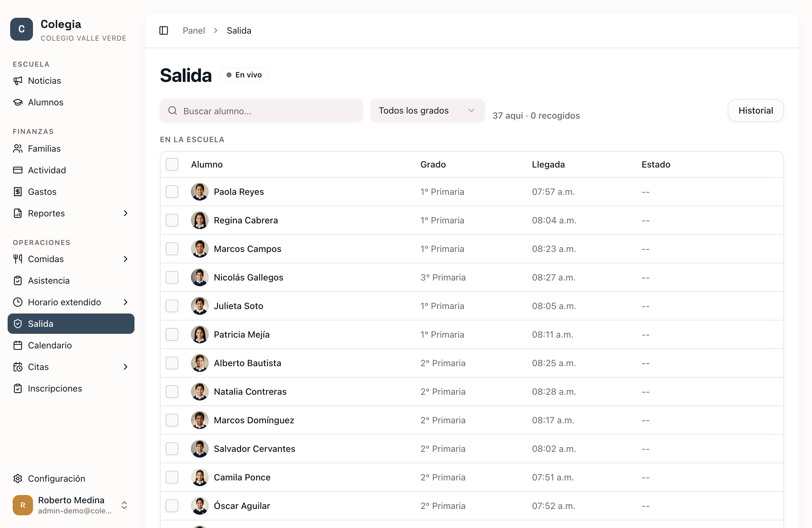The width and height of the screenshot is (812, 528).
Task: Check the select-all Alumno header checkbox
Action: point(172,164)
